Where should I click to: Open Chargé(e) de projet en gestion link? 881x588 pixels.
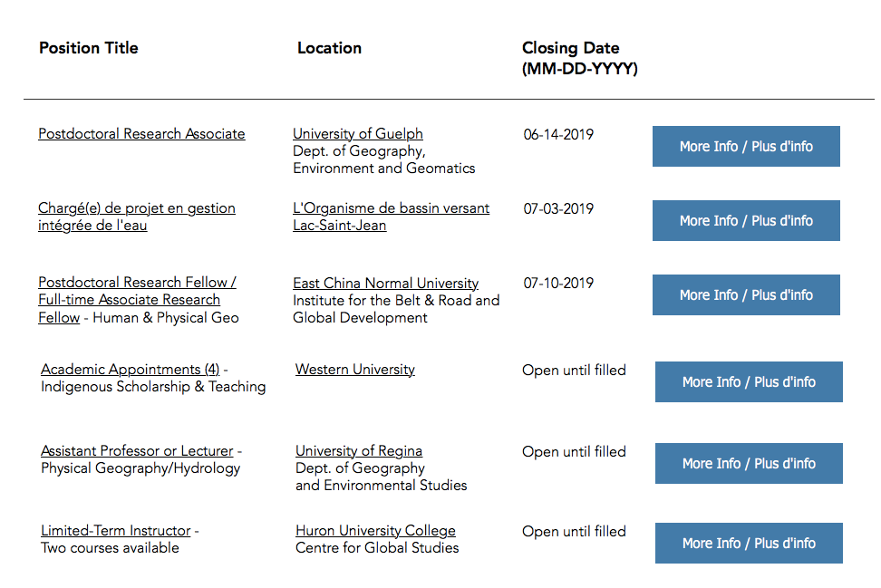(137, 217)
